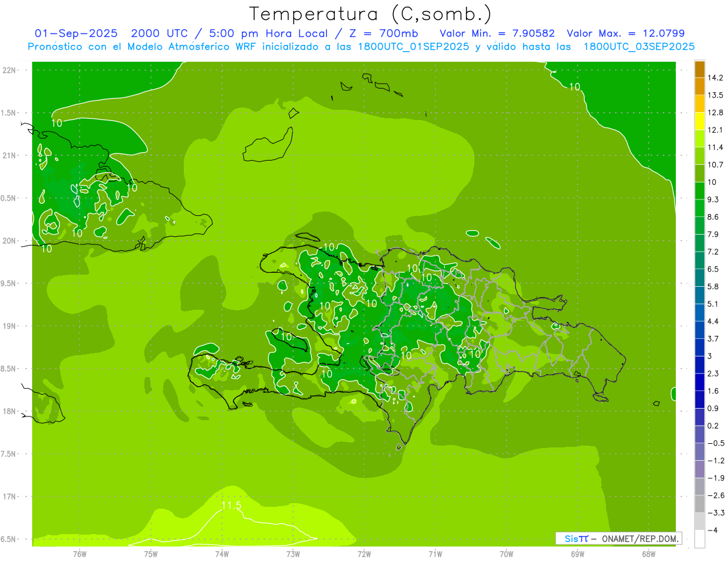
Task: Click the '11.4' color legend value
Action: click(x=715, y=147)
